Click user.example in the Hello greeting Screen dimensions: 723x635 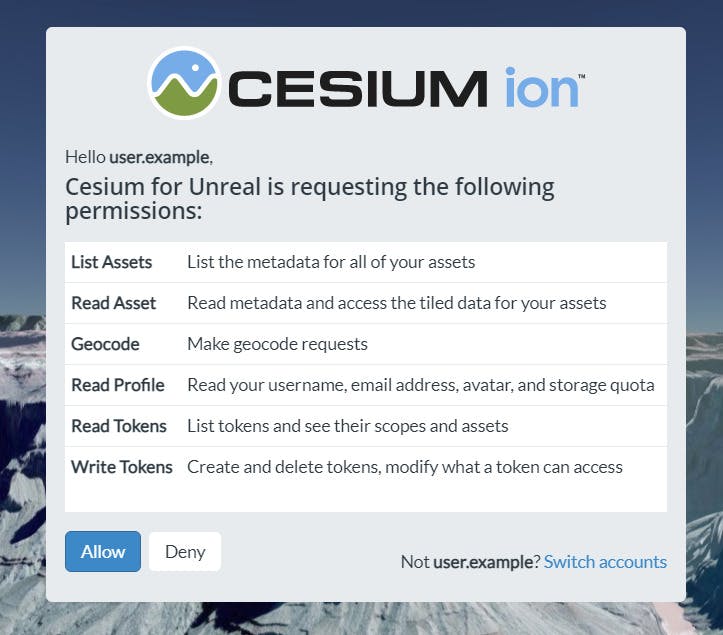pos(159,157)
